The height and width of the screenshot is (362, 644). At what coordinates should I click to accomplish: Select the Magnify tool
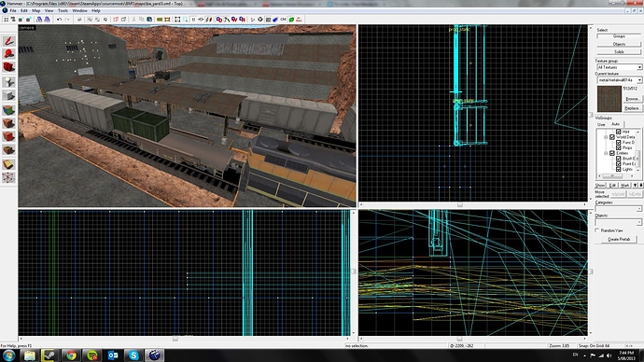8,54
